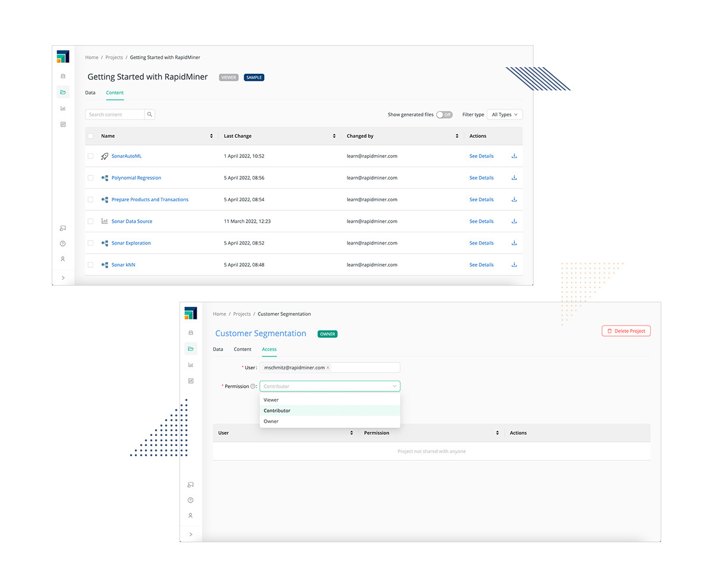
Task: Sort by the Changed by column
Action: [457, 136]
